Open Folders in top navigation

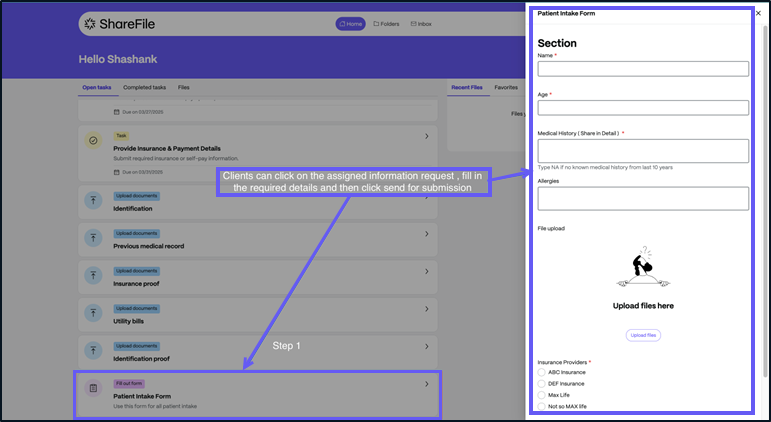pyautogui.click(x=386, y=24)
